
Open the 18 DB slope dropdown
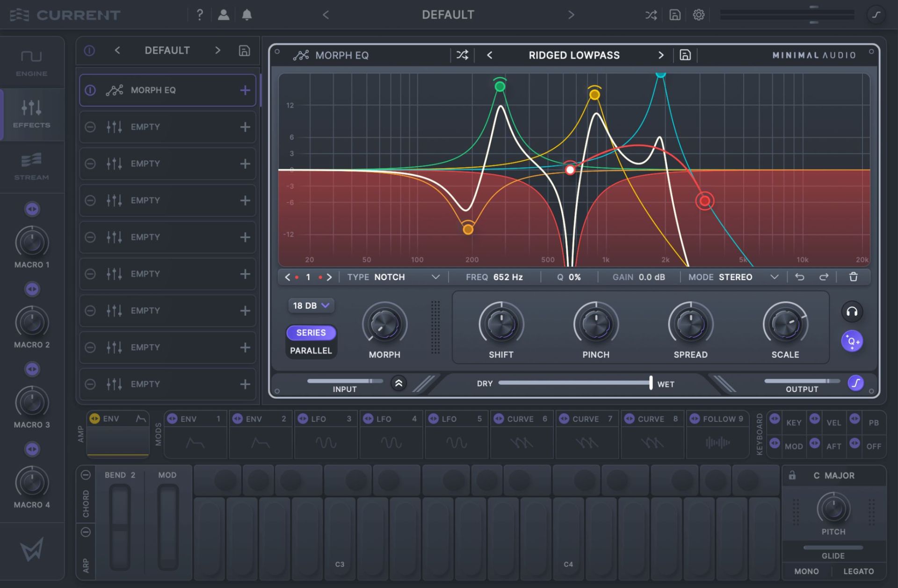[311, 305]
